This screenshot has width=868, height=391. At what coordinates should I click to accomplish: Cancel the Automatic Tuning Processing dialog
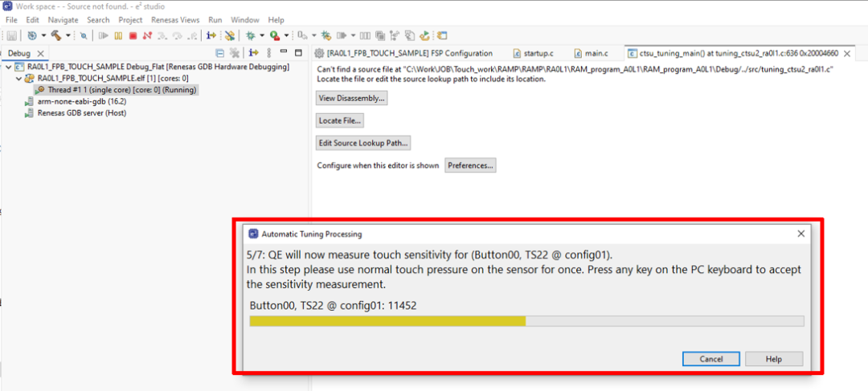point(711,359)
